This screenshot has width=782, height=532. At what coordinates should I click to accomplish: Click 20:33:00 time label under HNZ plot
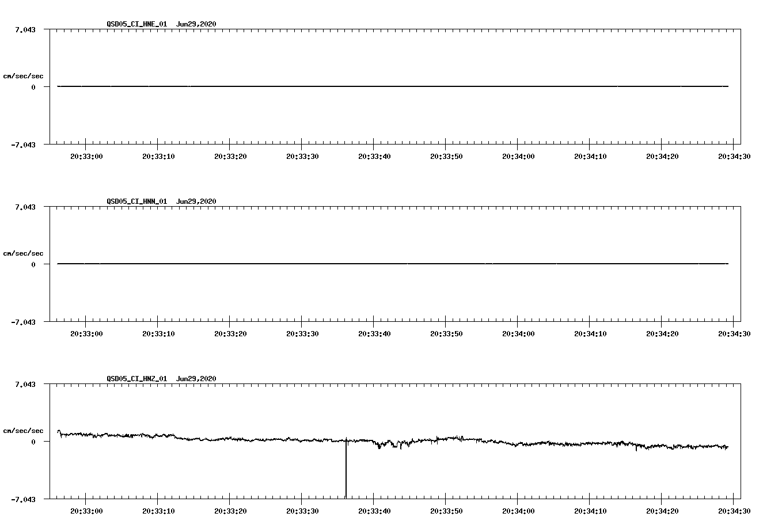pyautogui.click(x=86, y=511)
